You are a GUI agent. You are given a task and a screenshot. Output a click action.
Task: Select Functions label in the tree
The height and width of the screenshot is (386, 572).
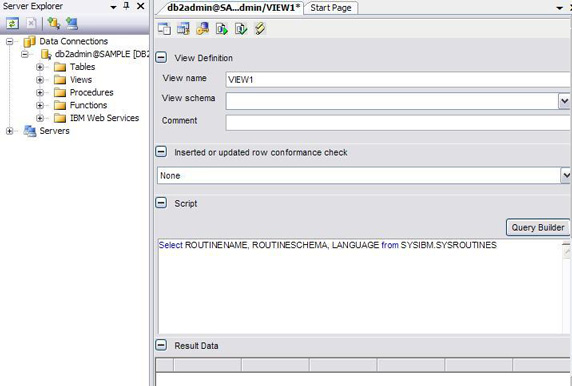[x=89, y=105]
